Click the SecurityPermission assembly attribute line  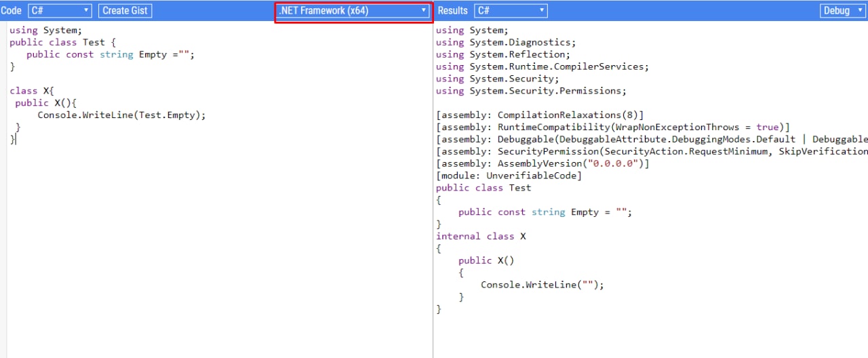click(652, 151)
